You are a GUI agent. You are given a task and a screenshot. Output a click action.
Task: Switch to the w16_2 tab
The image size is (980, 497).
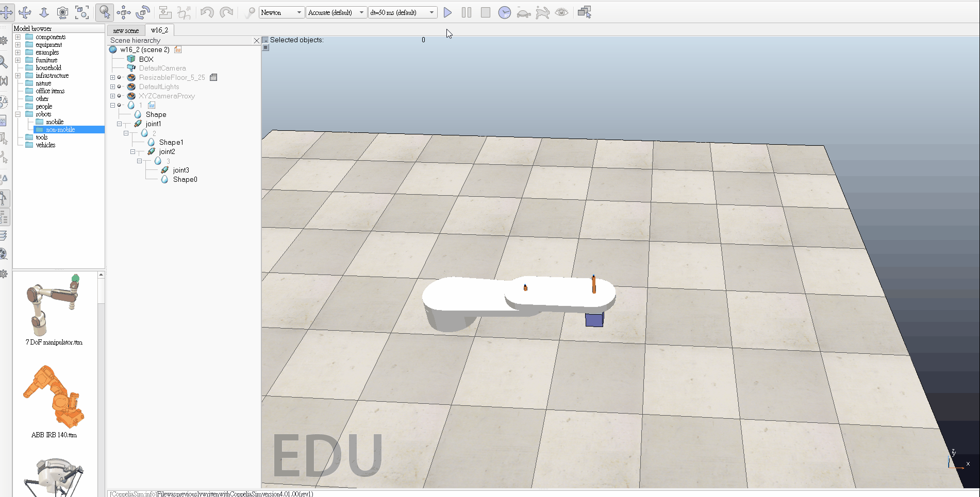point(159,30)
